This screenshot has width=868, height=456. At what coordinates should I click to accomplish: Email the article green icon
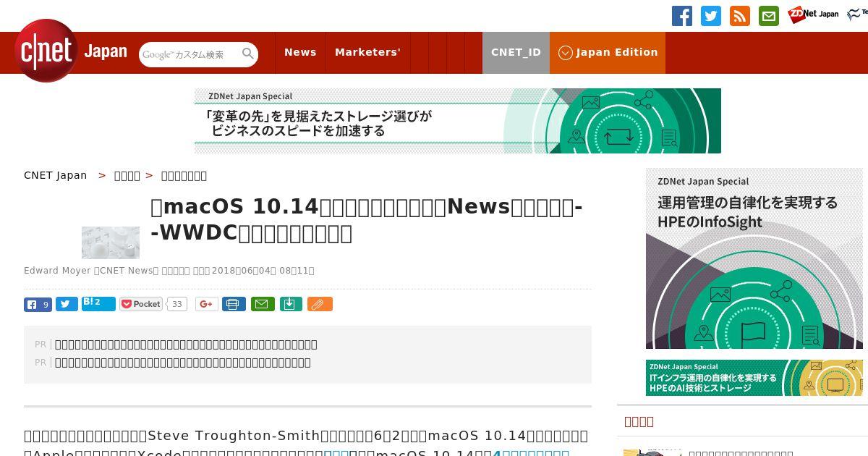(x=263, y=304)
